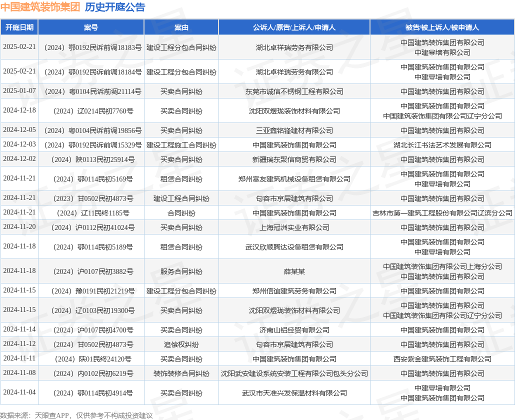The image size is (515, 420).
Task: Click plaintiff 武汉欣顺腾达设备租赁有限公司
Action: (294, 247)
